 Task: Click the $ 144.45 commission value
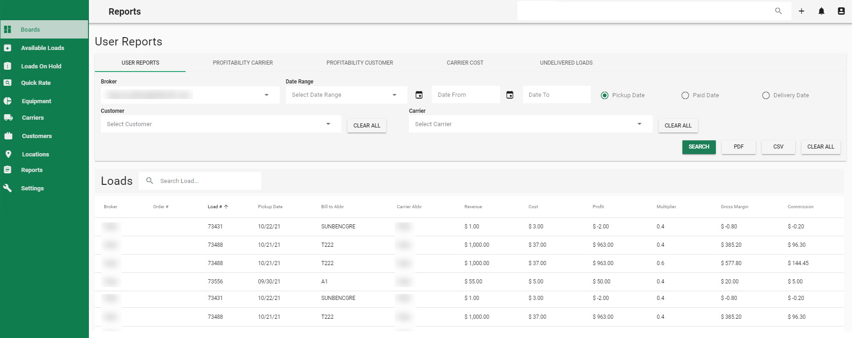pos(798,263)
